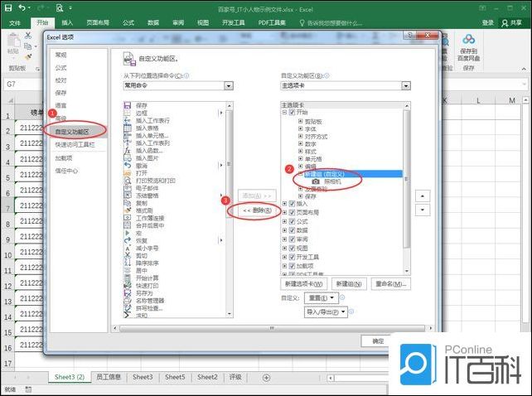
Task: Uncheck the 数据 tab checkbox
Action: (292, 230)
